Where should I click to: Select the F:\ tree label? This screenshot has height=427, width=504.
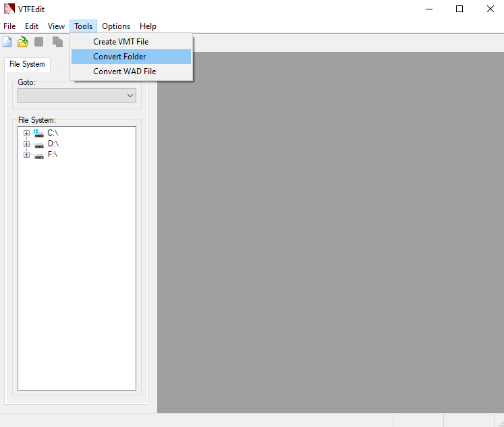point(53,154)
